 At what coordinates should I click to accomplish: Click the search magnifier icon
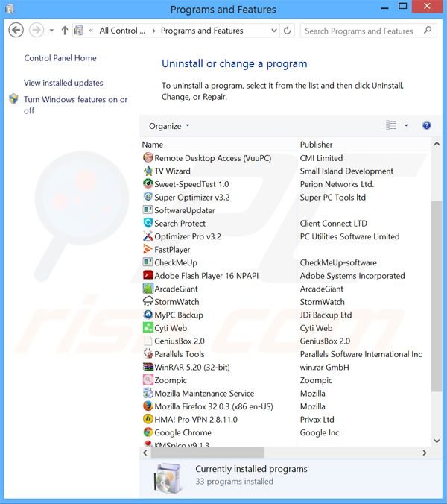[428, 31]
